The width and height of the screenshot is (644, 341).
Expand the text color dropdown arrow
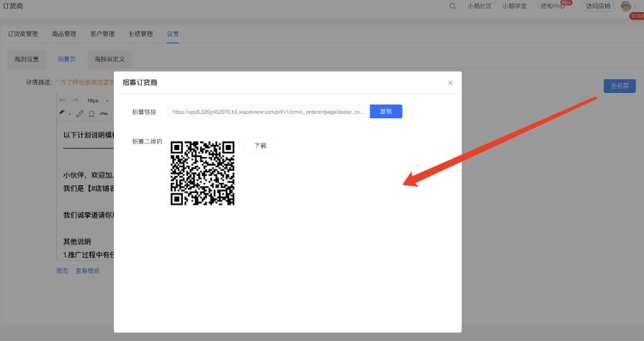pos(69,114)
